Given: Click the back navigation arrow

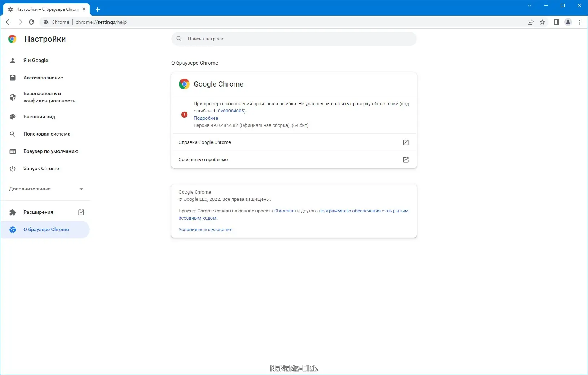Looking at the screenshot, I should coord(8,22).
